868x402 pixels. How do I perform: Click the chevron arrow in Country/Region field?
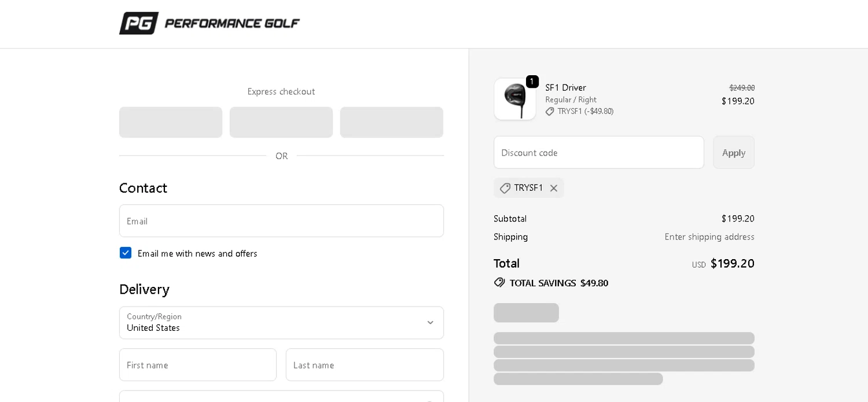pos(430,323)
